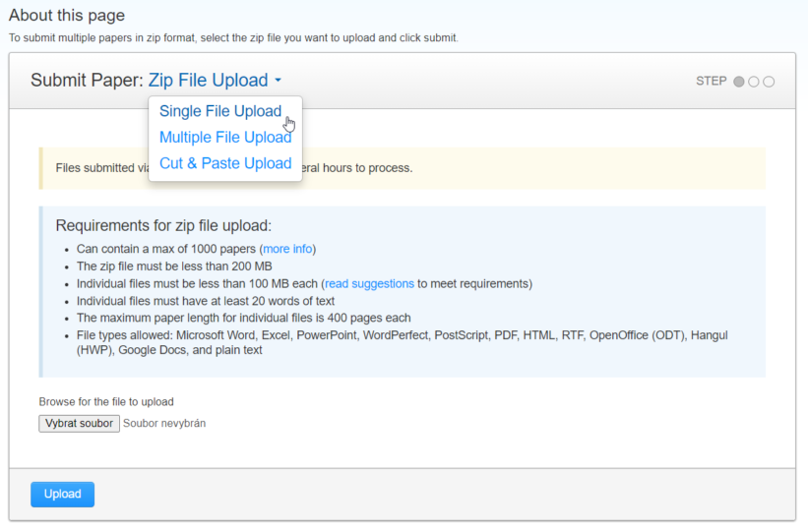Click 'Requirements for zip file upload' heading
808x532 pixels.
click(x=163, y=225)
